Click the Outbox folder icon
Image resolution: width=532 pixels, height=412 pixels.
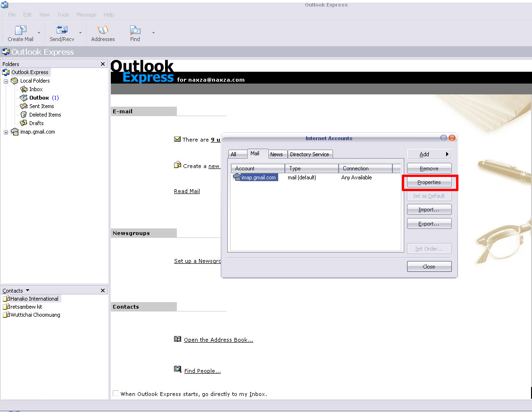pyautogui.click(x=24, y=98)
